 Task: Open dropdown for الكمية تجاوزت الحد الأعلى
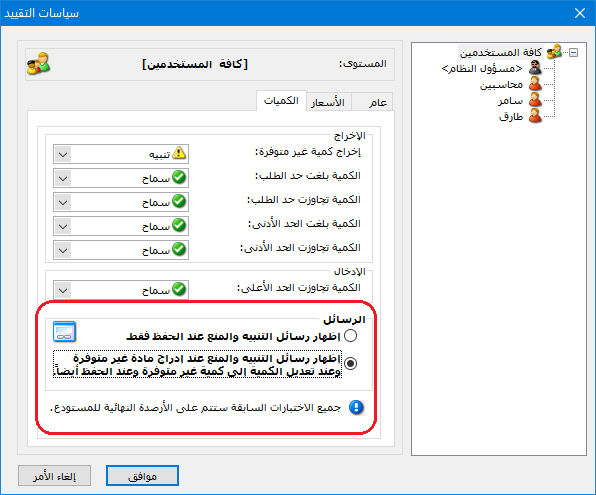[63, 290]
